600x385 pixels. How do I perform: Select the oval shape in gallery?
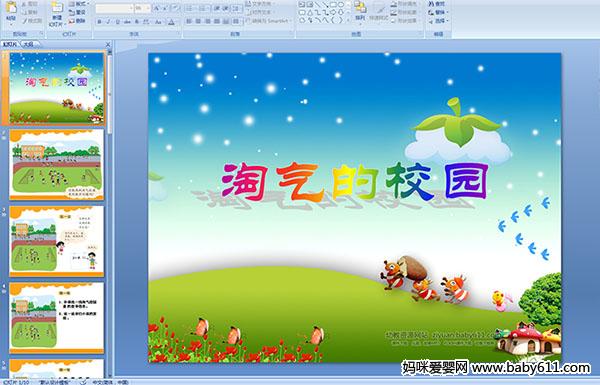(x=341, y=5)
